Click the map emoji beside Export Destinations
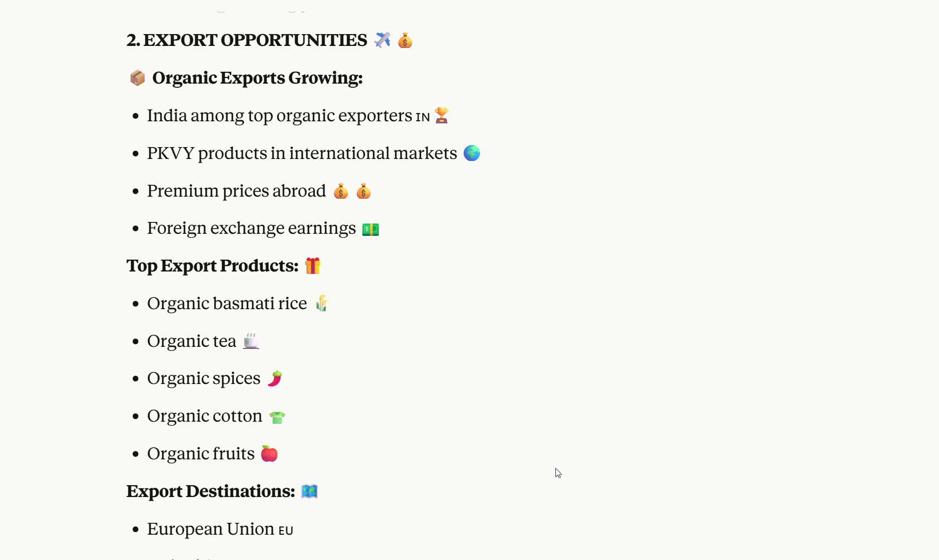 309,491
